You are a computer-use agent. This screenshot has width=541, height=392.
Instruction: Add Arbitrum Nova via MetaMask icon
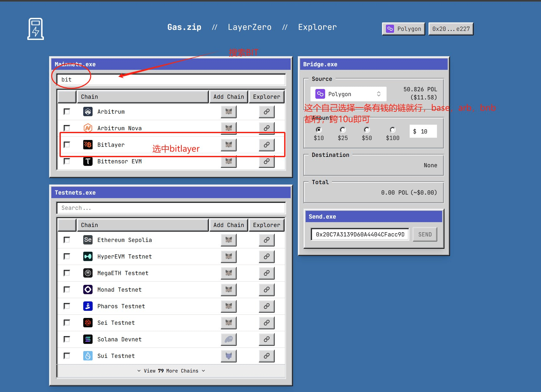(229, 128)
